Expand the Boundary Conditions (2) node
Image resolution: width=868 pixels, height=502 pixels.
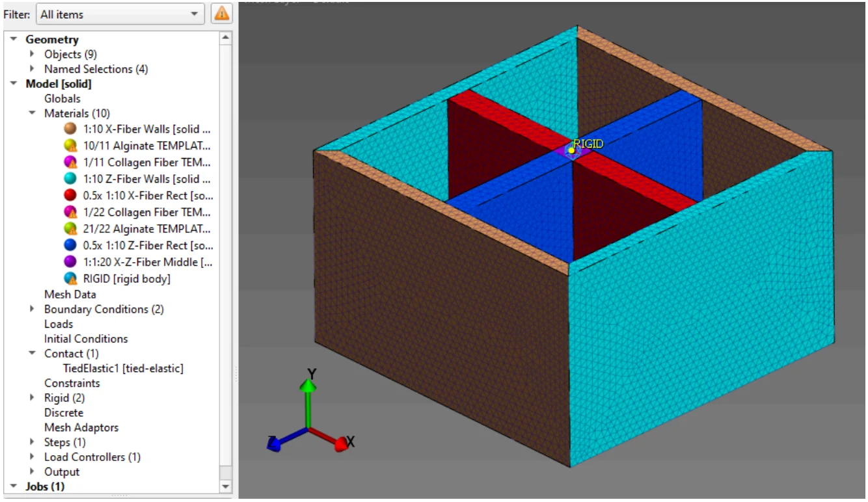click(x=32, y=309)
